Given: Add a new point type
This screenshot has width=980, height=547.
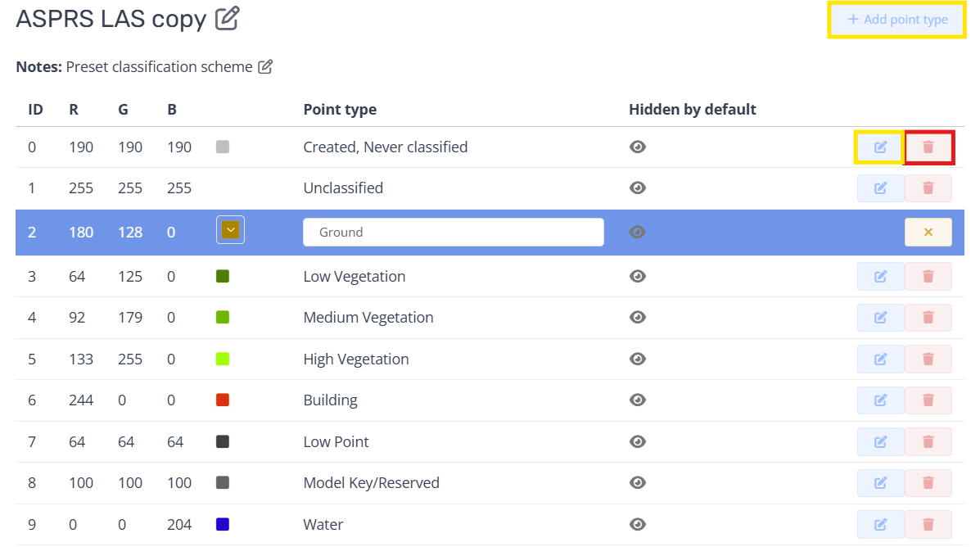Looking at the screenshot, I should click(896, 20).
